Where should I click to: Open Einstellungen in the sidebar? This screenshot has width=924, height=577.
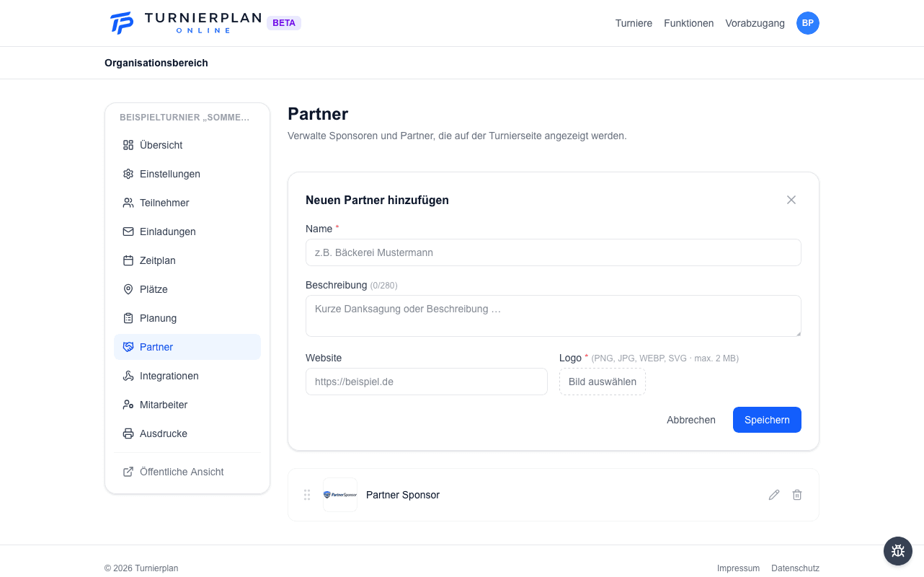pyautogui.click(x=187, y=174)
